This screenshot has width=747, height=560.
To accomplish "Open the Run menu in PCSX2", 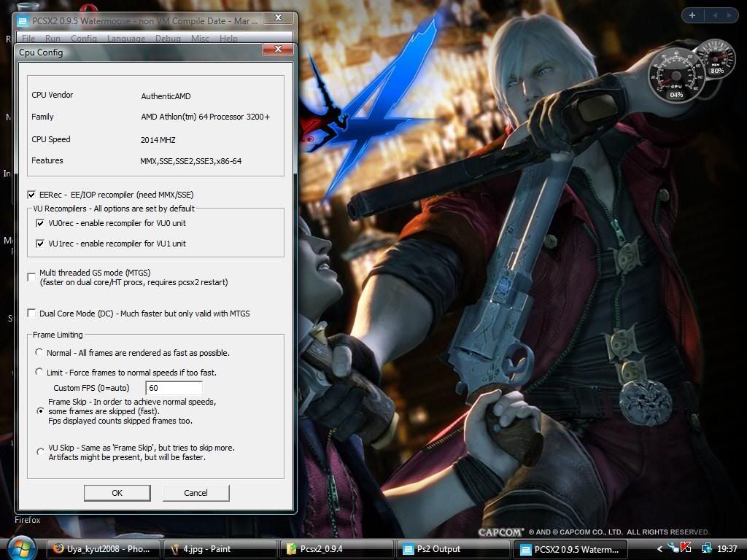I will pyautogui.click(x=53, y=38).
